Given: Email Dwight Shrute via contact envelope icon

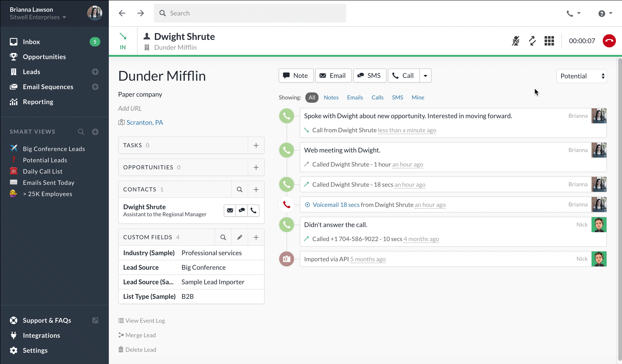Looking at the screenshot, I should click(230, 210).
